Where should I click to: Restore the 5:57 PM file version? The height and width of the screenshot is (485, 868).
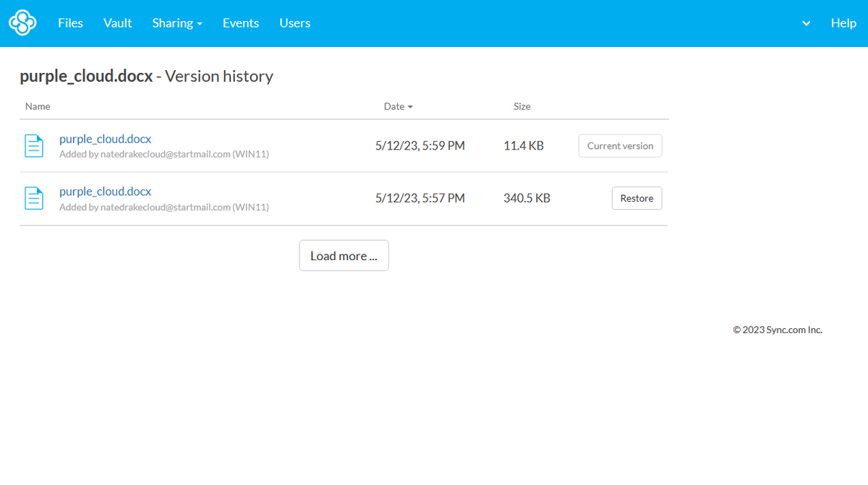coord(637,197)
